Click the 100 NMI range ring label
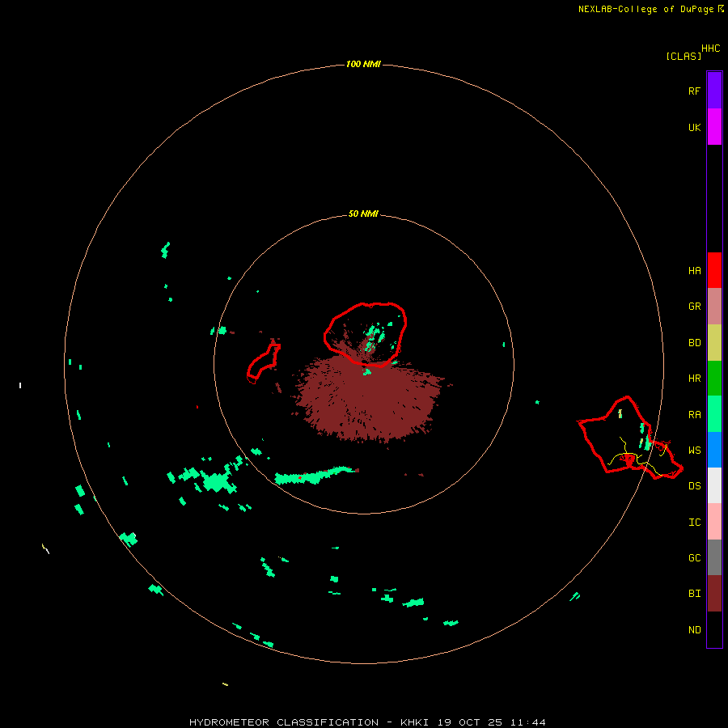 pyautogui.click(x=363, y=64)
